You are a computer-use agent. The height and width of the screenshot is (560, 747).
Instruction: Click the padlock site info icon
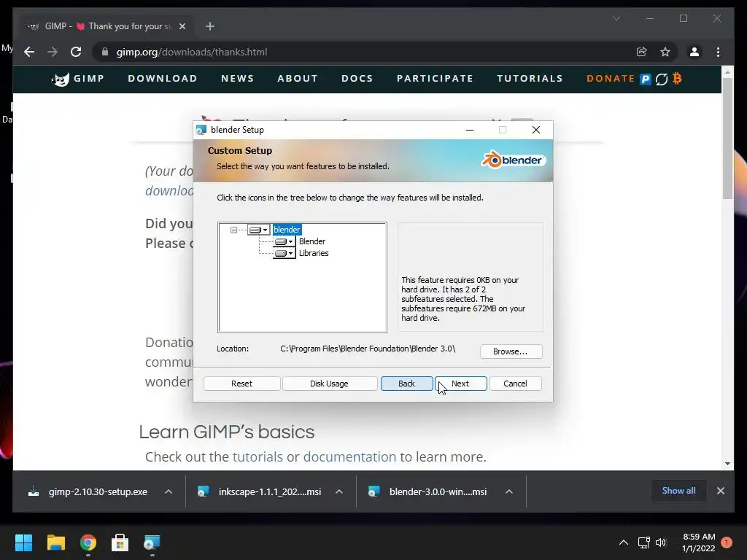105,52
